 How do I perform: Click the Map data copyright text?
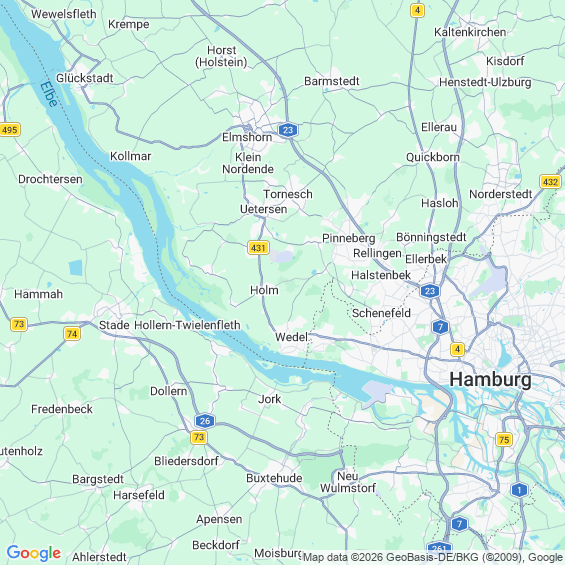coord(433,557)
